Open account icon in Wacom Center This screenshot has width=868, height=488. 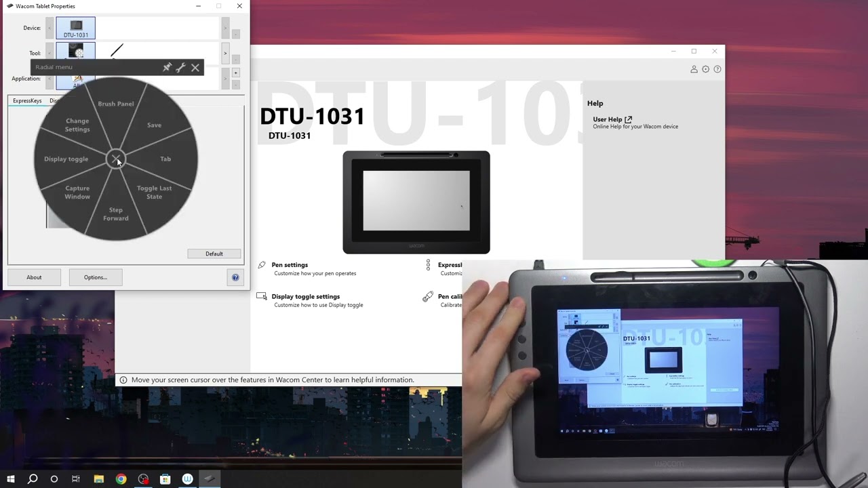pos(694,69)
